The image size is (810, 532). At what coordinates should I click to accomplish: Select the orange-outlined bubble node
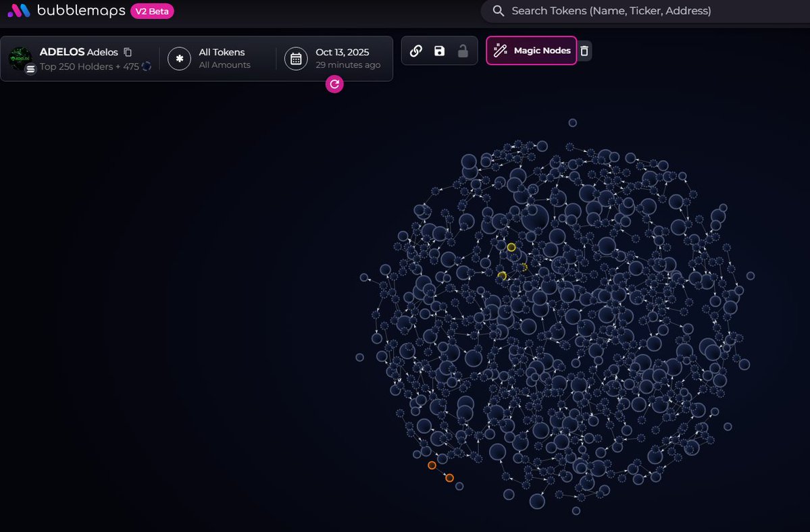pos(432,465)
